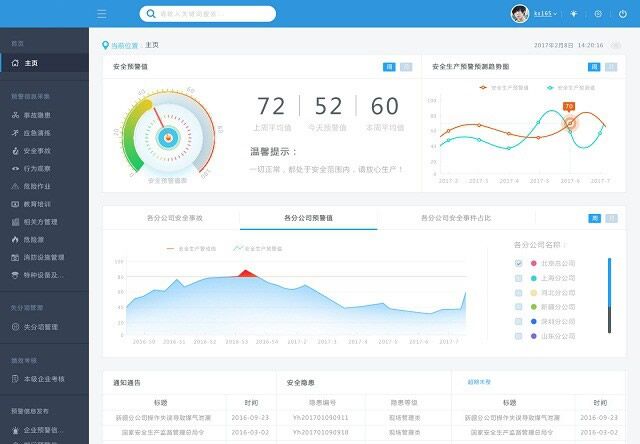This screenshot has height=444, width=640.
Task: Click the 72 last week average value
Action: (271, 106)
